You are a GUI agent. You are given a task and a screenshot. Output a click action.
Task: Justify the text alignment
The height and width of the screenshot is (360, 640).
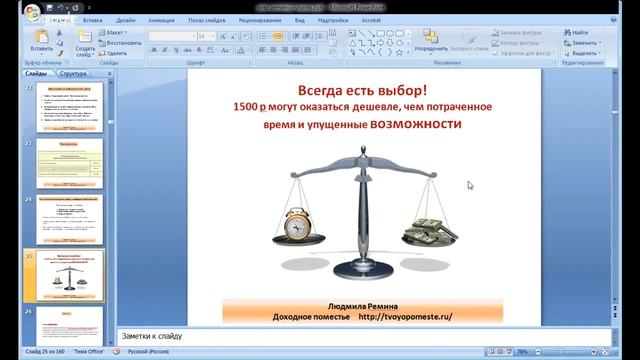[x=296, y=50]
